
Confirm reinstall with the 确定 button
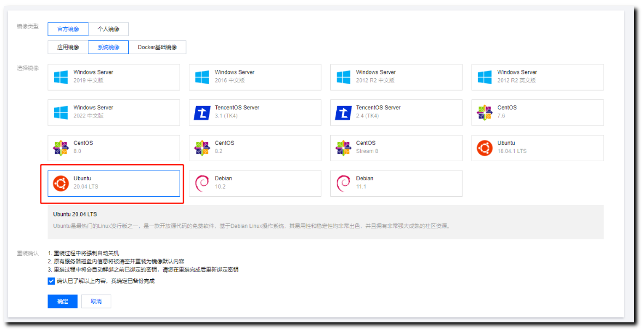pyautogui.click(x=62, y=301)
